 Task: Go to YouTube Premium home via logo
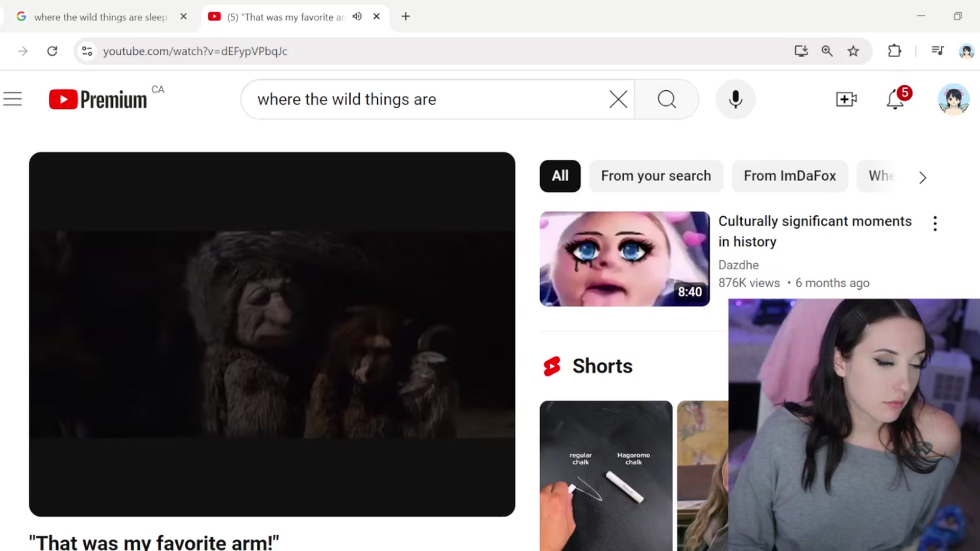coord(98,99)
